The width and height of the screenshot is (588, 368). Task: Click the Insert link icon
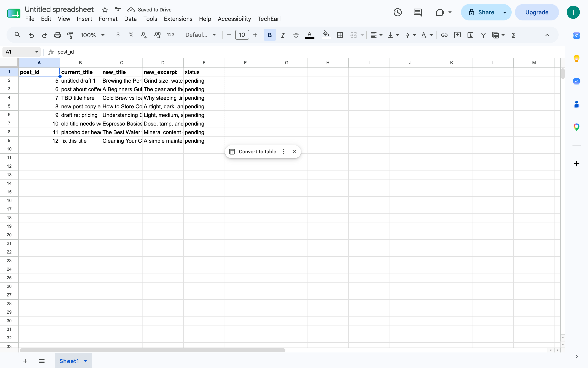coord(444,35)
